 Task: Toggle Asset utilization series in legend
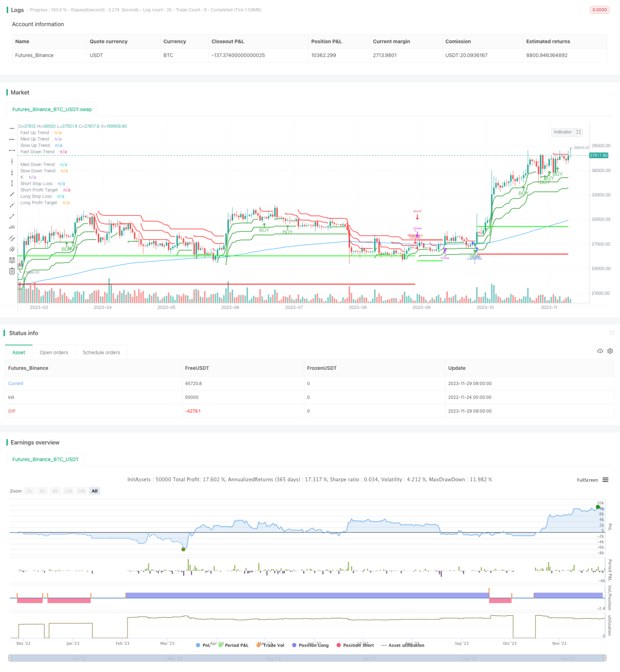[403, 645]
